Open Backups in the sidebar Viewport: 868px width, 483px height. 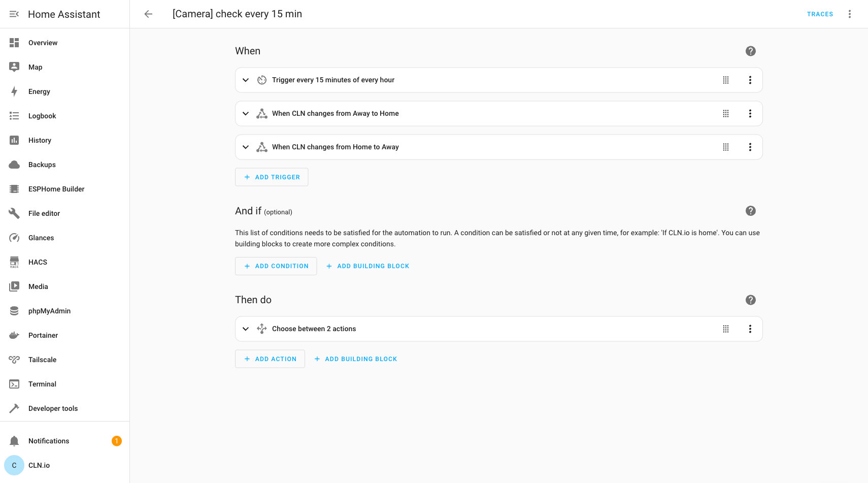tap(65, 165)
